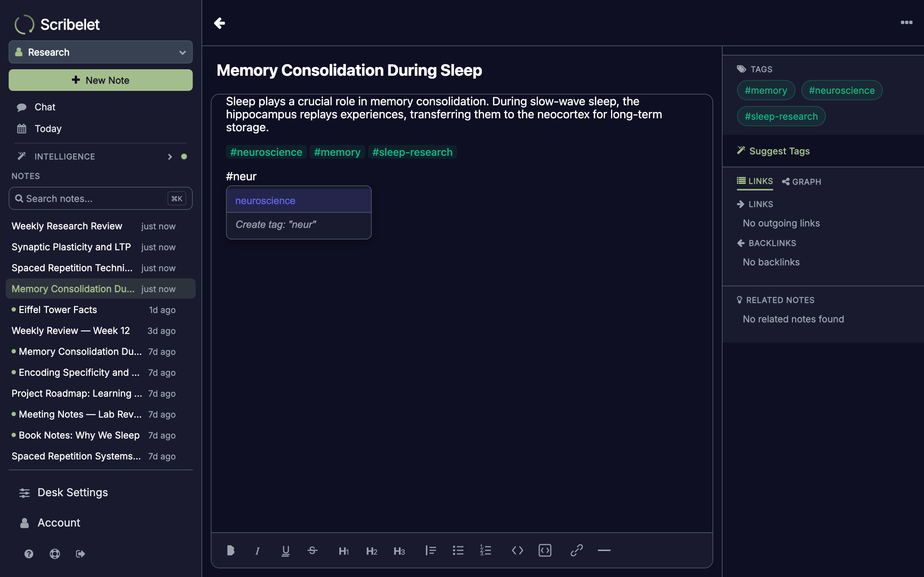Screen dimensions: 924x577
Task: Click the back arrow icon
Action: pos(219,23)
